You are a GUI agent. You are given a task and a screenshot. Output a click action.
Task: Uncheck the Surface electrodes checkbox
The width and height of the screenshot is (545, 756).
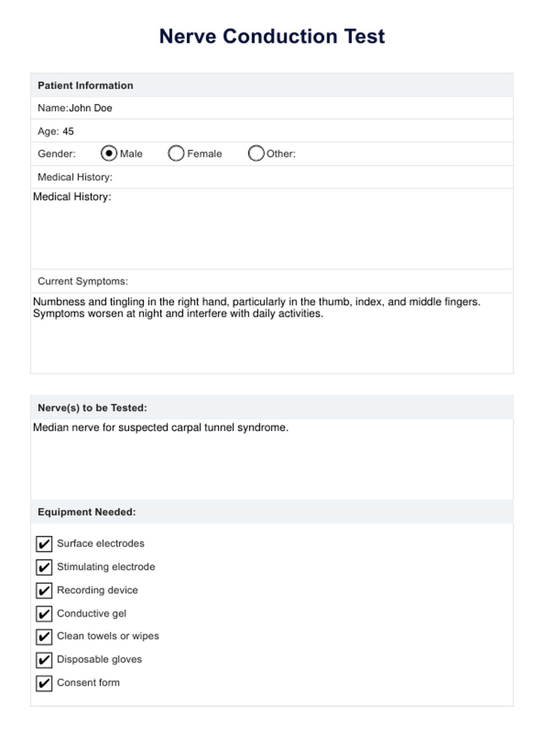(x=44, y=544)
